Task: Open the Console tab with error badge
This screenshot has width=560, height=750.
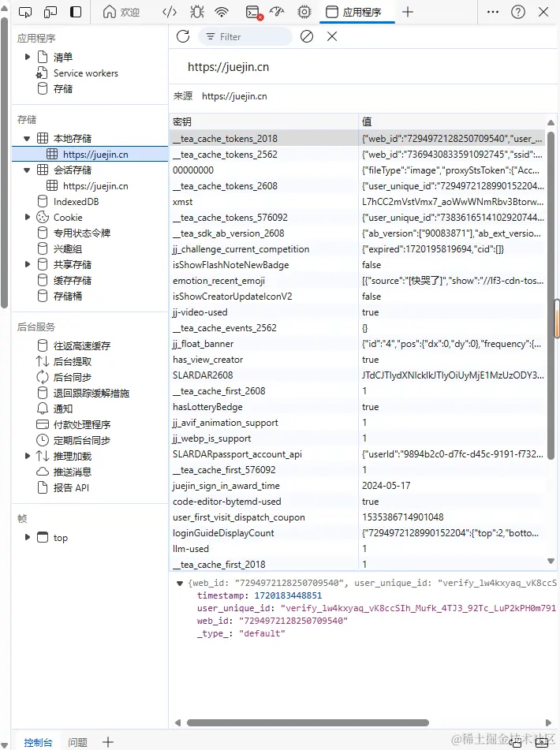Action: pos(254,13)
